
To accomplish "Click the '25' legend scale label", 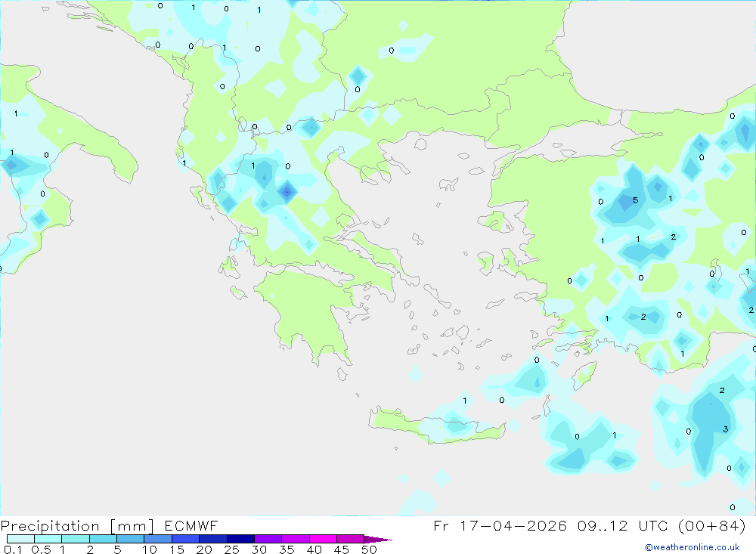I will coord(231,549).
